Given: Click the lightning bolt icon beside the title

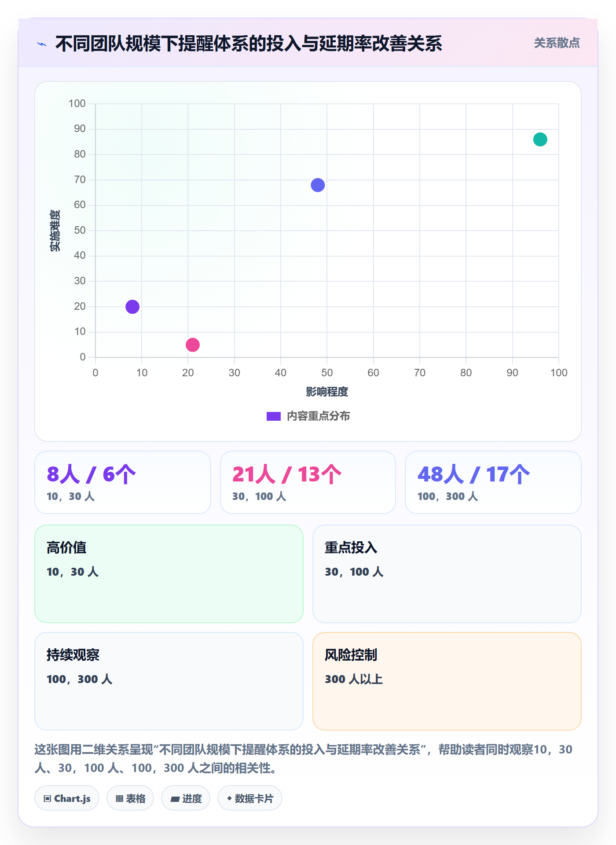Looking at the screenshot, I should click(x=42, y=44).
